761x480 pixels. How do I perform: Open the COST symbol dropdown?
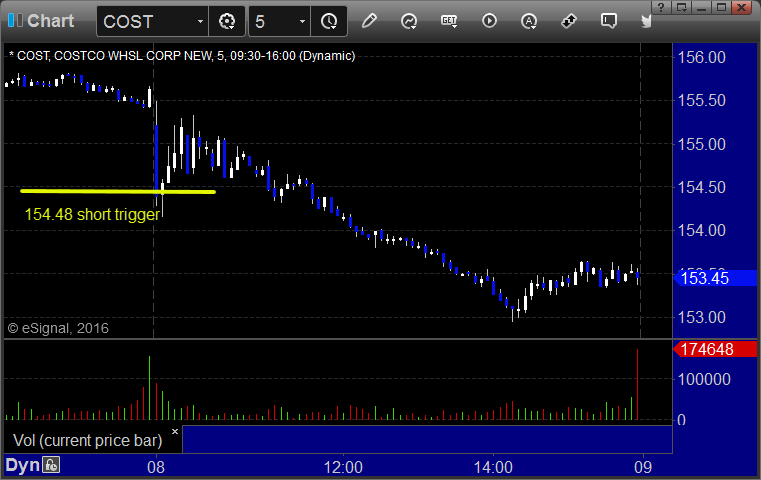point(200,21)
